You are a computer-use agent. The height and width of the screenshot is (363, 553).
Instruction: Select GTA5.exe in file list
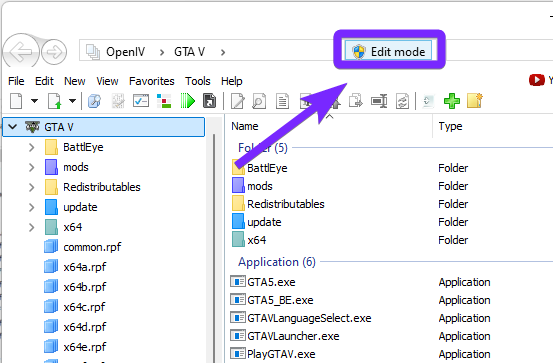click(263, 282)
